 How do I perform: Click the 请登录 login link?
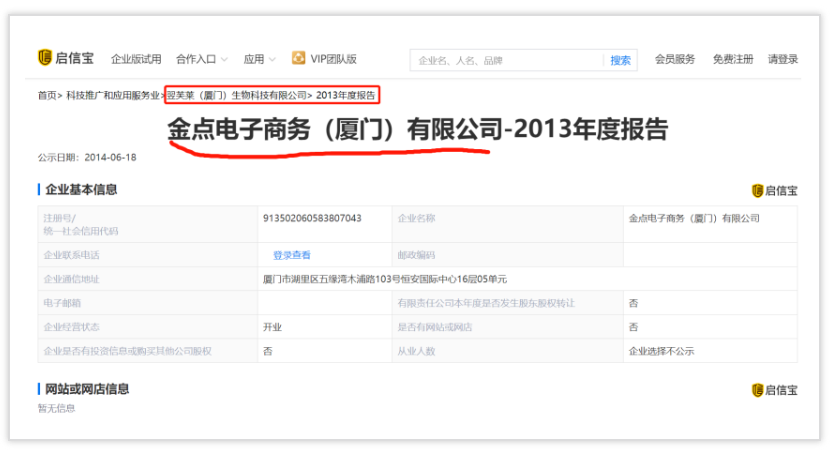783,59
